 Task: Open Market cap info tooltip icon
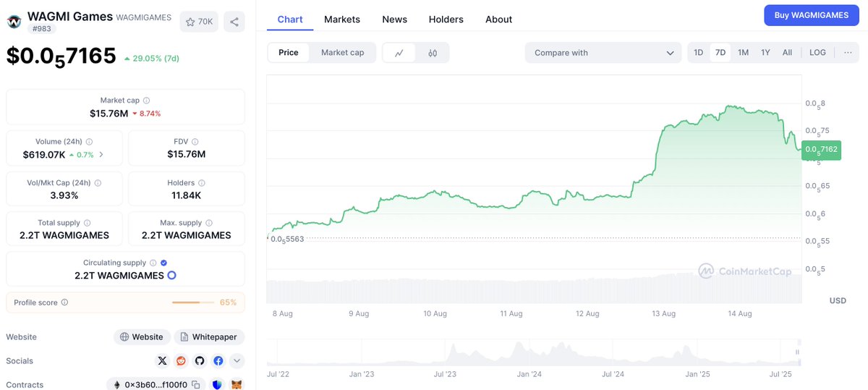point(147,101)
